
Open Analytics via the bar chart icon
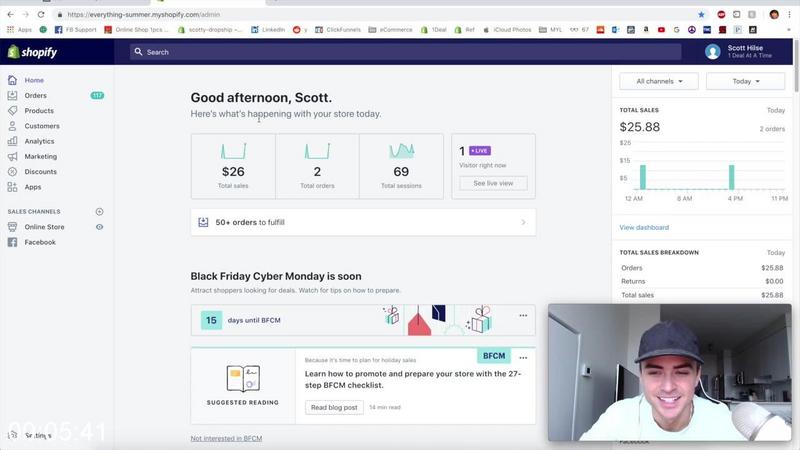[x=12, y=141]
